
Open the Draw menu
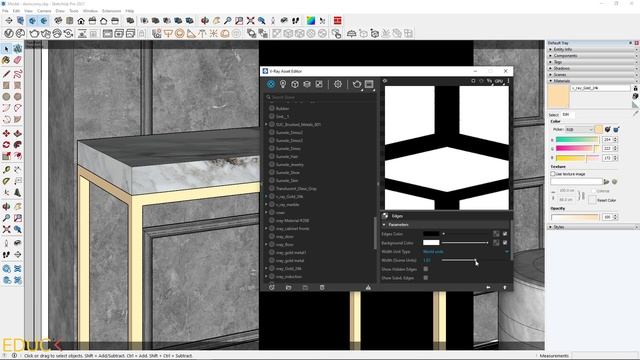tap(60, 11)
